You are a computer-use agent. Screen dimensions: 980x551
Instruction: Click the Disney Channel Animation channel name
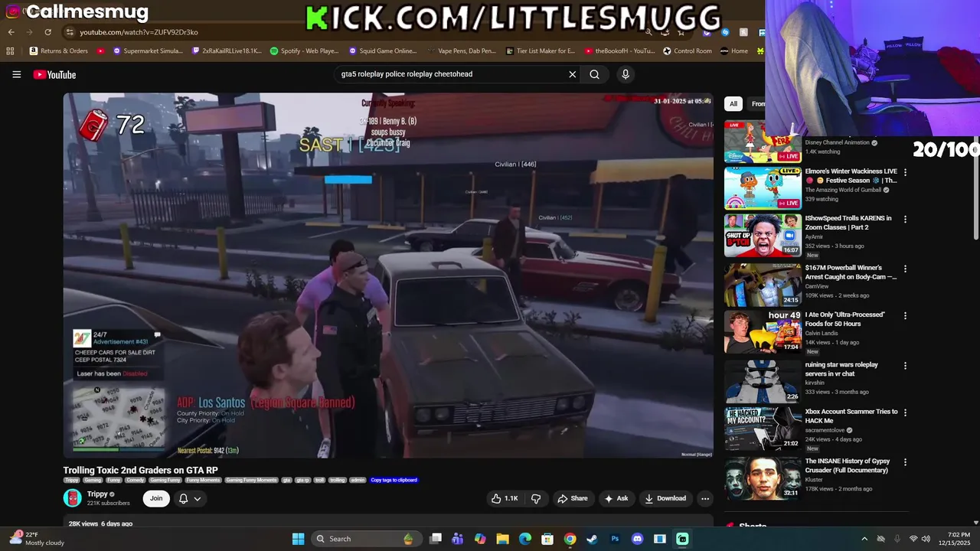click(x=837, y=142)
